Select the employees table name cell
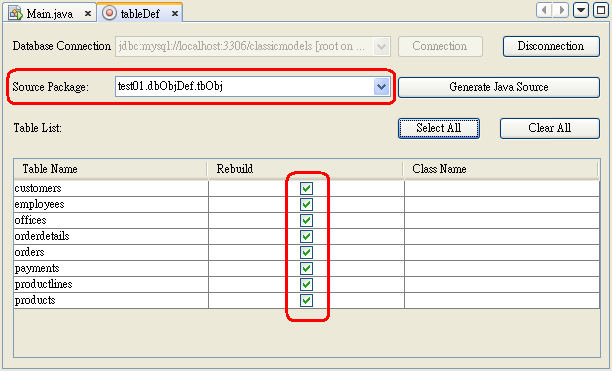The width and height of the screenshot is (612, 371). [x=111, y=204]
